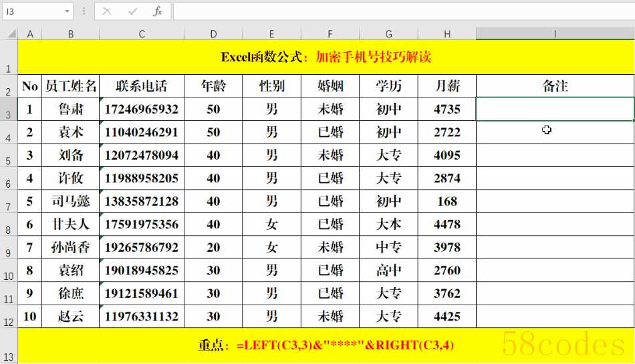Select row 5 header

coord(9,155)
